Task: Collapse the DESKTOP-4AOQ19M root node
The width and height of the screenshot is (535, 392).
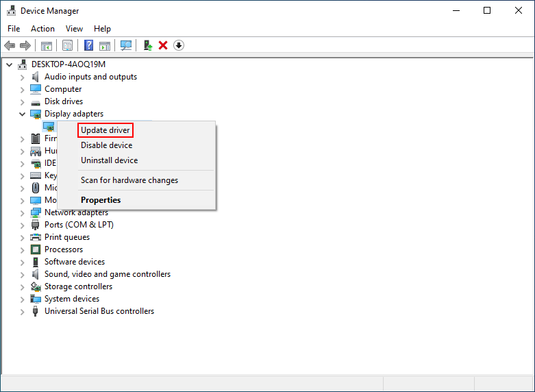Action: coord(9,64)
